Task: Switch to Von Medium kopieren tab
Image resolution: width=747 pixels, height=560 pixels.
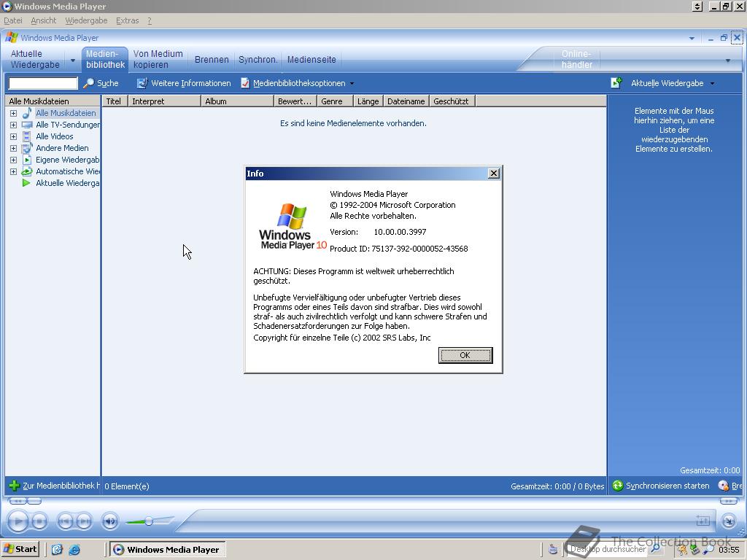Action: click(158, 59)
